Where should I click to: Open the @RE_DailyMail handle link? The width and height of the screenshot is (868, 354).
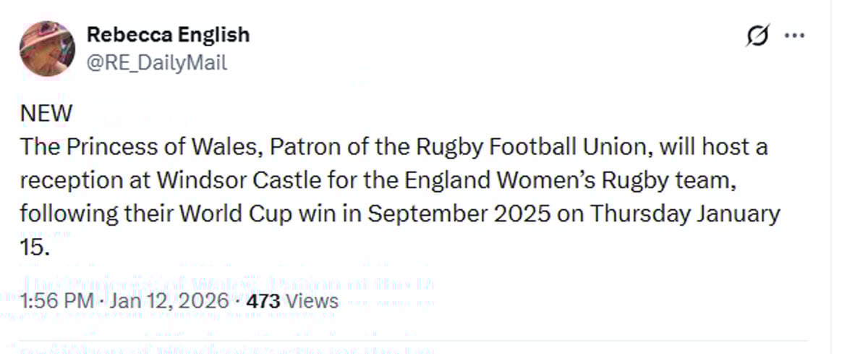(157, 63)
